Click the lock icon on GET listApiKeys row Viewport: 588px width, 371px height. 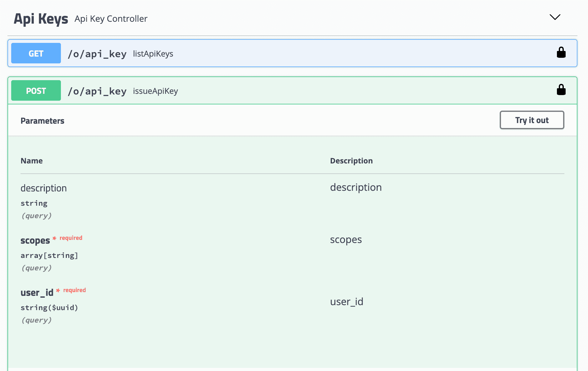[561, 53]
